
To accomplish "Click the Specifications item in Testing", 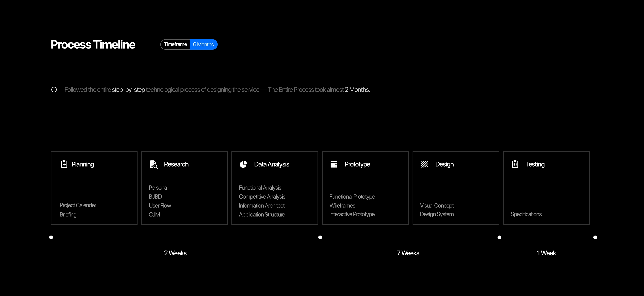I will pos(526,214).
